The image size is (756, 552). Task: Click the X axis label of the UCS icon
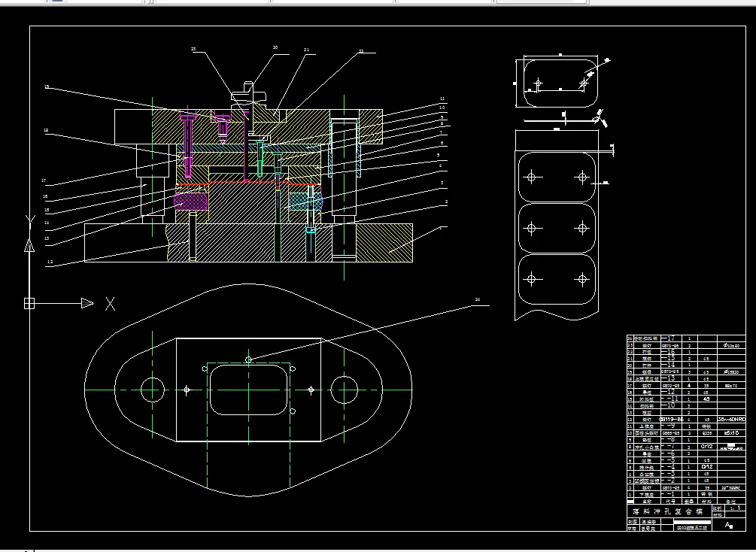tap(111, 304)
